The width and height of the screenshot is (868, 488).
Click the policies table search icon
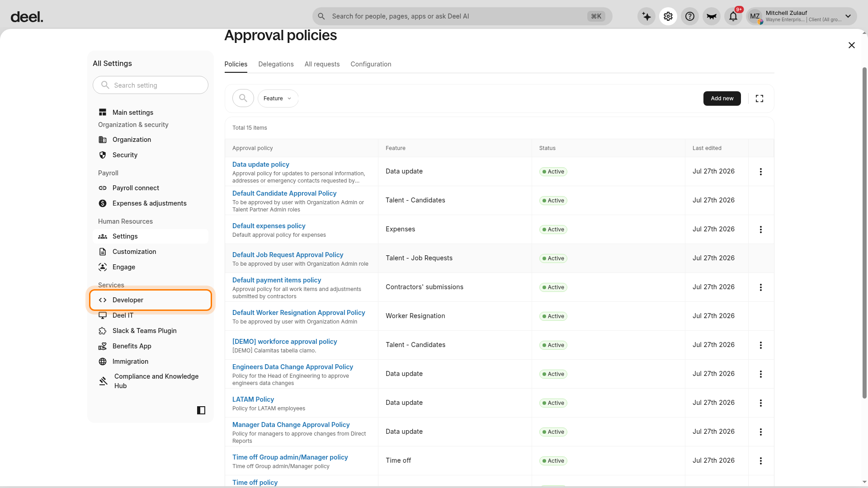[243, 98]
